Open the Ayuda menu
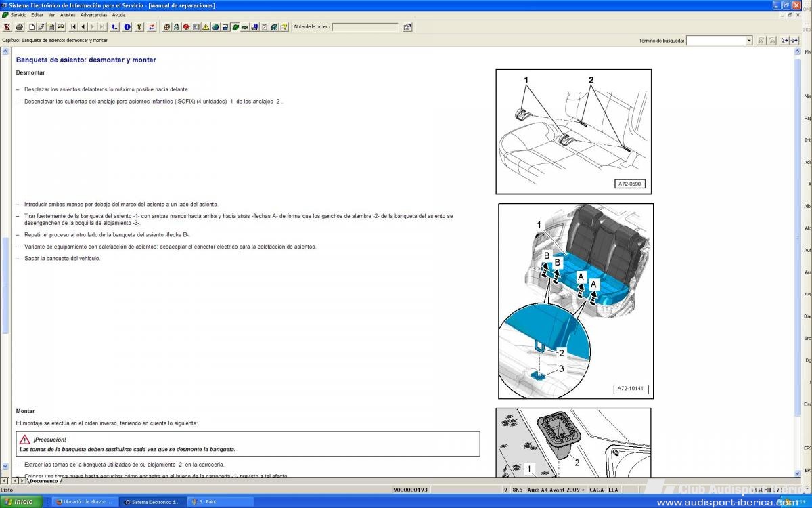812x508 pixels. point(118,14)
